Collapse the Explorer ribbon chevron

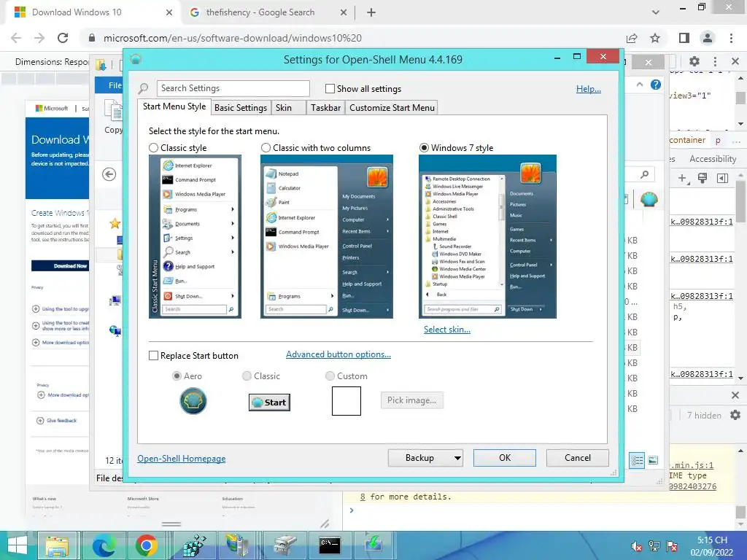pyautogui.click(x=639, y=85)
